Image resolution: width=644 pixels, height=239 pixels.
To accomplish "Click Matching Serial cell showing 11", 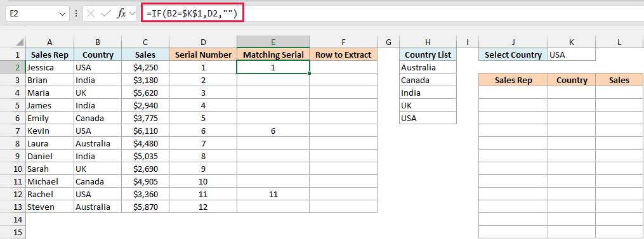I will point(273,194).
